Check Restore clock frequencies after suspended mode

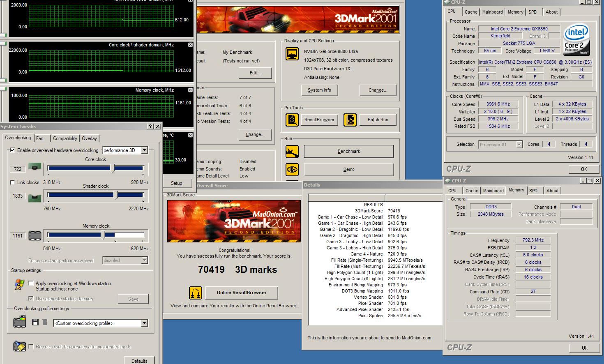(x=31, y=346)
